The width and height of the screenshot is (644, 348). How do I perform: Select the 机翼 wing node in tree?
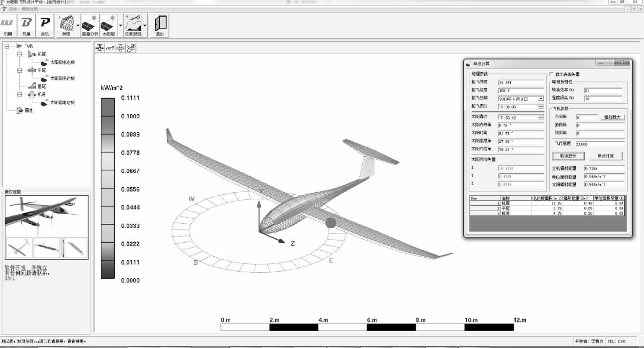(42, 54)
